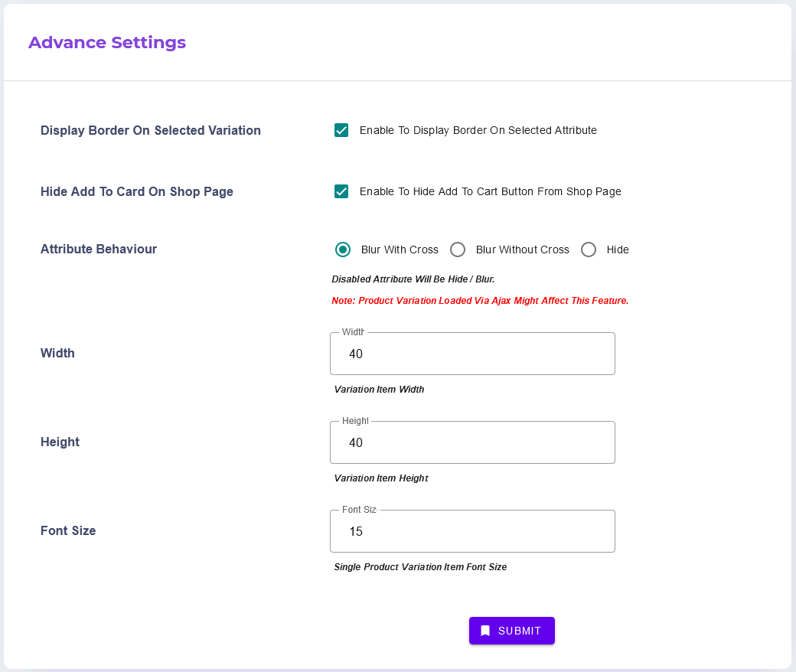Screen dimensions: 796x672
Task: Select the Hide attribute behaviour radio
Action: tap(589, 250)
